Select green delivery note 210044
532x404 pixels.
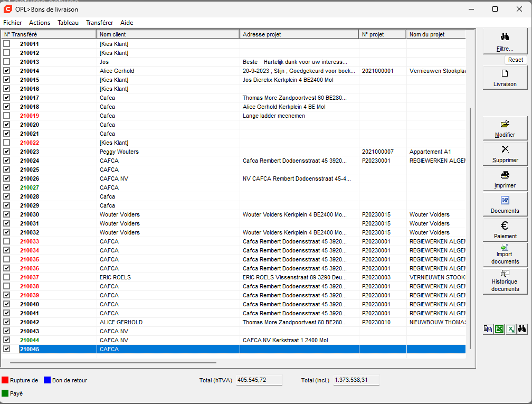coord(30,340)
